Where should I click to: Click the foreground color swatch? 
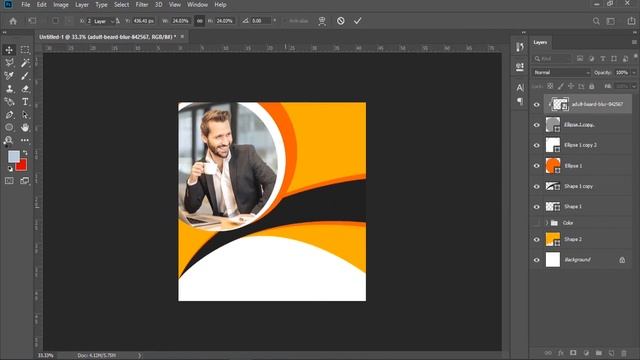pos(13,156)
